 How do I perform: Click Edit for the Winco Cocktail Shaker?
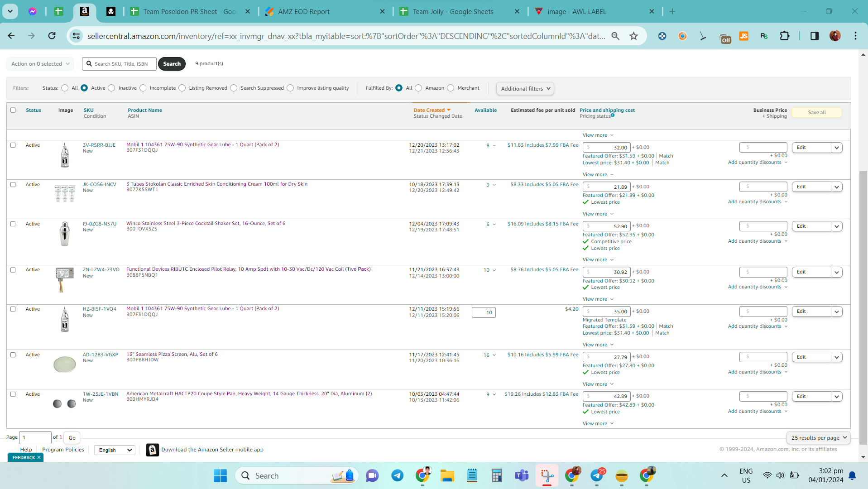(x=812, y=226)
